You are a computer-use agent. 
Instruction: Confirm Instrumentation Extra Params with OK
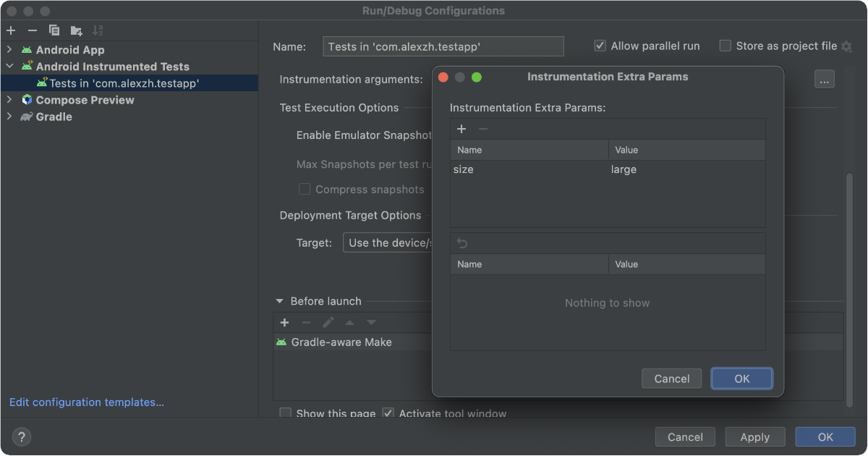coord(741,379)
